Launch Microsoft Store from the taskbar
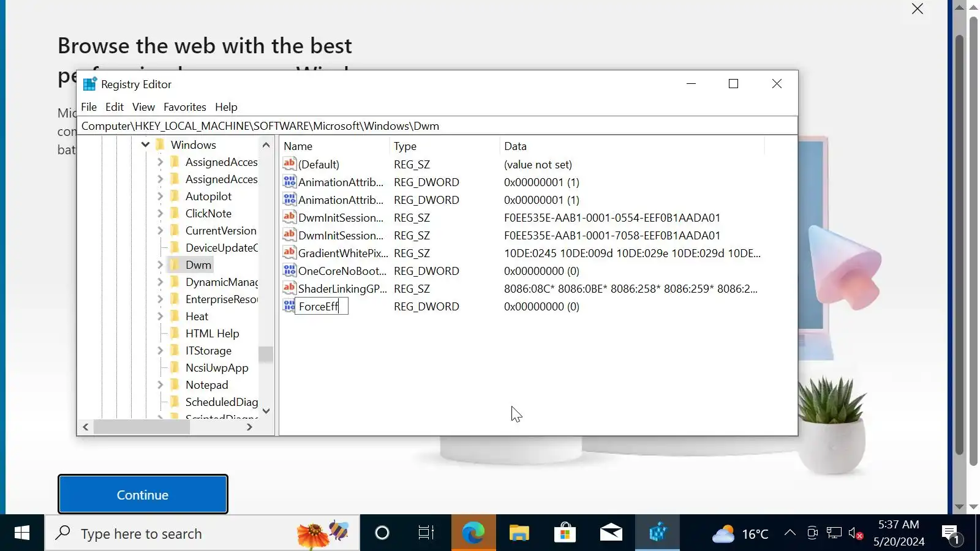Image resolution: width=980 pixels, height=551 pixels. [x=565, y=533]
